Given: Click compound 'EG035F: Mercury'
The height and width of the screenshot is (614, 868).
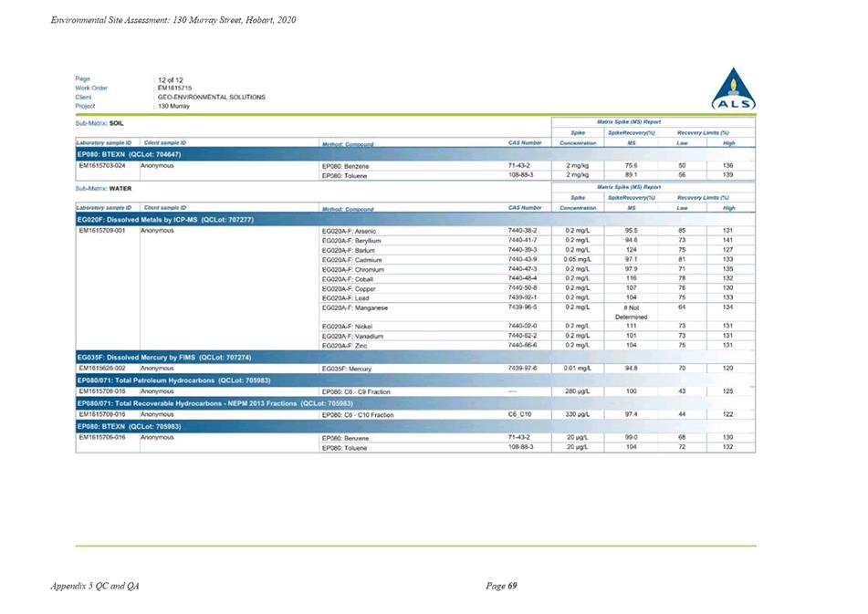Looking at the screenshot, I should point(347,369).
